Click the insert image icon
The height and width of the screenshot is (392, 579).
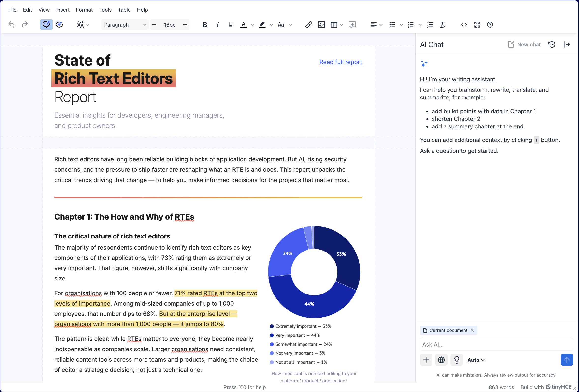tap(321, 24)
